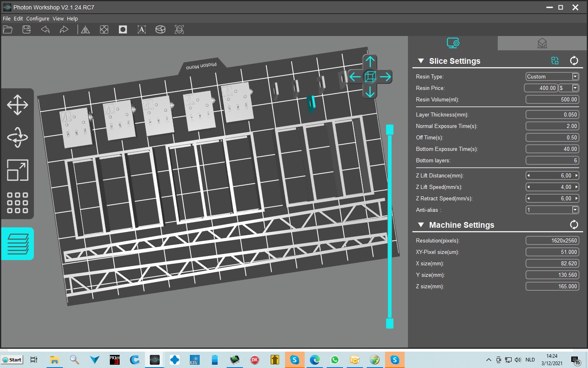This screenshot has width=588, height=368.
Task: Select the Scale tool in the left sidebar
Action: [18, 170]
